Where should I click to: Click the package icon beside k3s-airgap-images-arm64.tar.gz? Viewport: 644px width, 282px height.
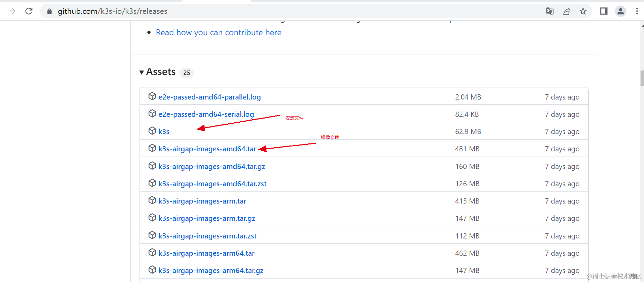coord(152,270)
